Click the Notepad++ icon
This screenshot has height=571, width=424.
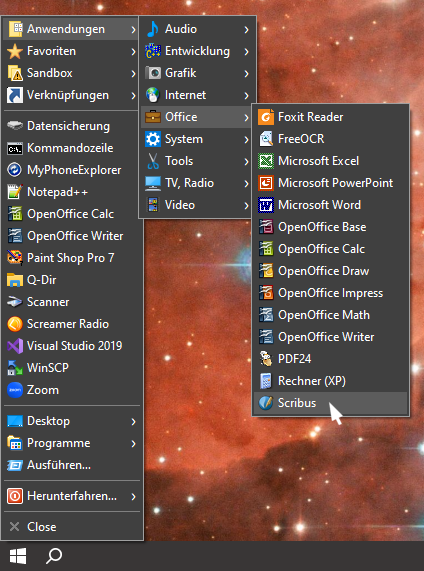click(x=15, y=192)
